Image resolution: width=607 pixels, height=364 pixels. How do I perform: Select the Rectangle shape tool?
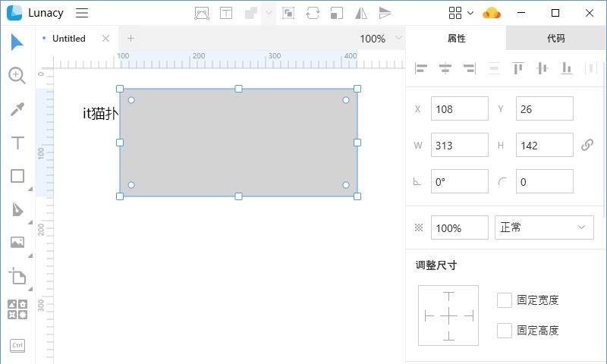[x=17, y=176]
